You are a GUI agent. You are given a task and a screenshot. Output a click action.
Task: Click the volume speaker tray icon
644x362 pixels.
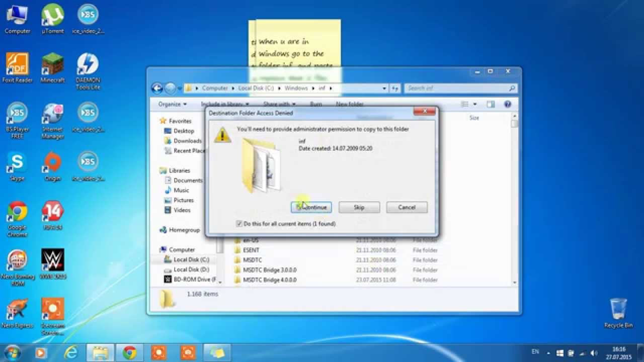[x=594, y=353]
